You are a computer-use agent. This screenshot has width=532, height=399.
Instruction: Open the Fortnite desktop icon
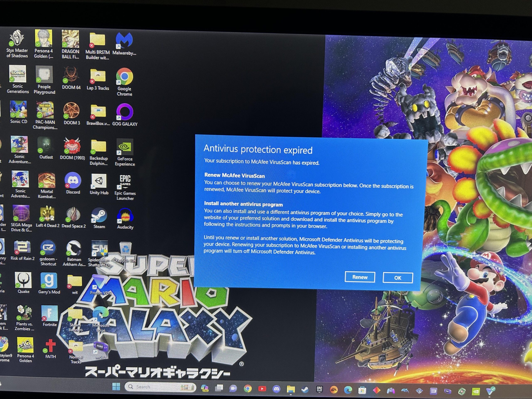click(x=50, y=316)
